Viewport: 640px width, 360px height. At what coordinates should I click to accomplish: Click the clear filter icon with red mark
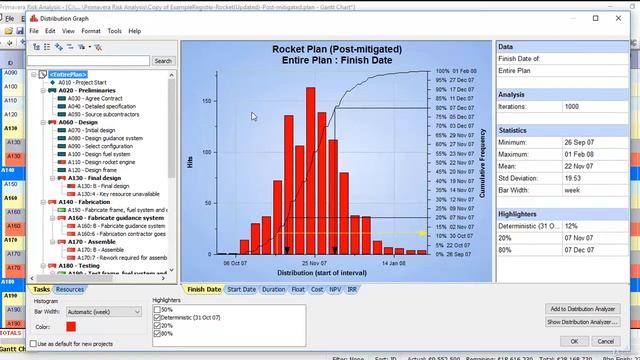tap(98, 47)
